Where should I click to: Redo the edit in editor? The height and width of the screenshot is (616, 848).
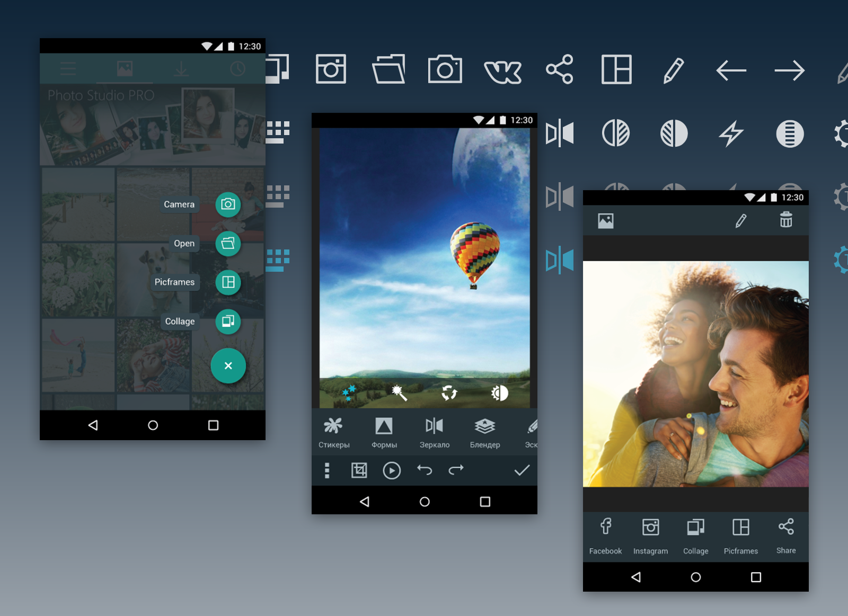tap(456, 470)
